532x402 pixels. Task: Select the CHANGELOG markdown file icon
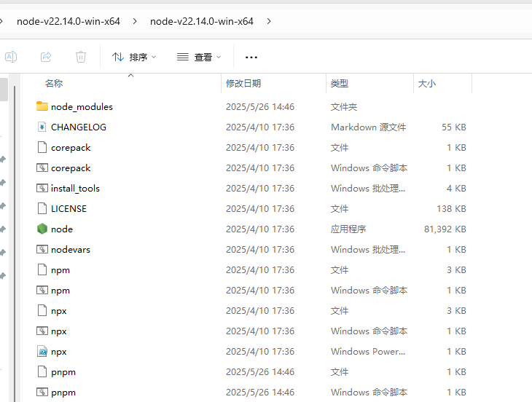coord(42,127)
